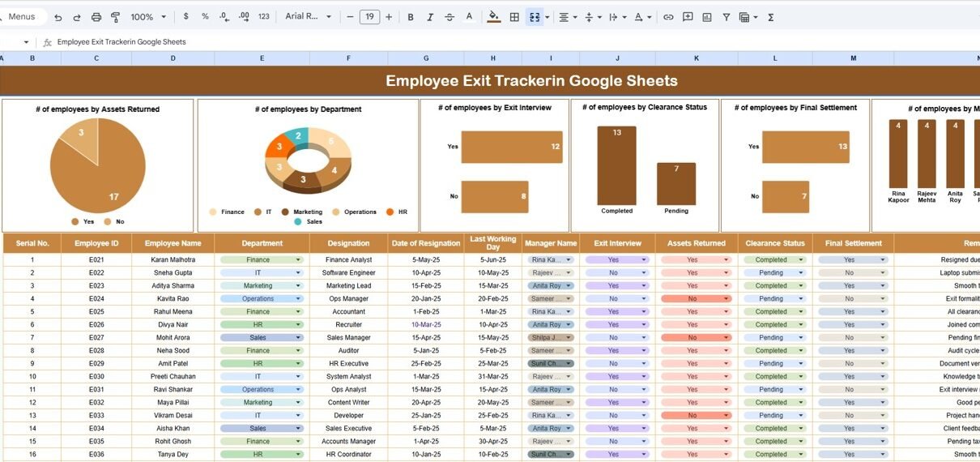Toggle italic formatting
This screenshot has height=462, width=980.
[x=430, y=17]
